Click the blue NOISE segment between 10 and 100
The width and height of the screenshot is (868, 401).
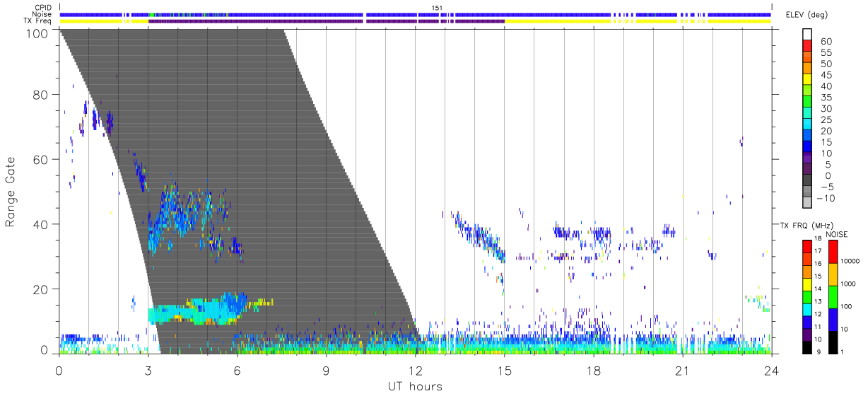pyautogui.click(x=833, y=318)
